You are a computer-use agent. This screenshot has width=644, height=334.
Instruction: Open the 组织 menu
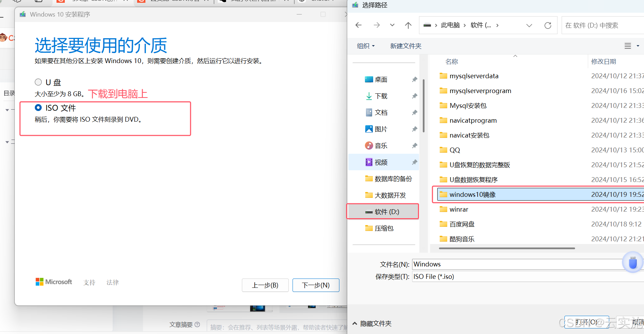pos(366,46)
